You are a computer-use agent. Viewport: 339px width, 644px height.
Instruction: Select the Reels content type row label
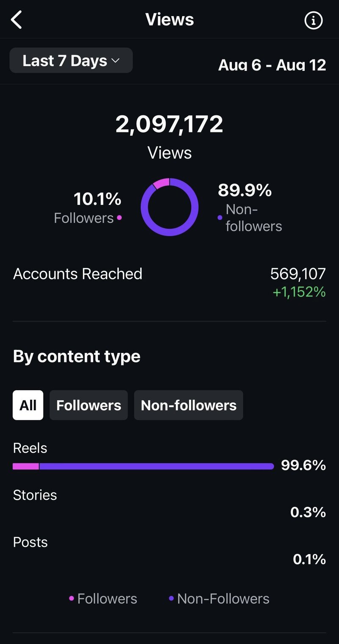click(x=30, y=448)
